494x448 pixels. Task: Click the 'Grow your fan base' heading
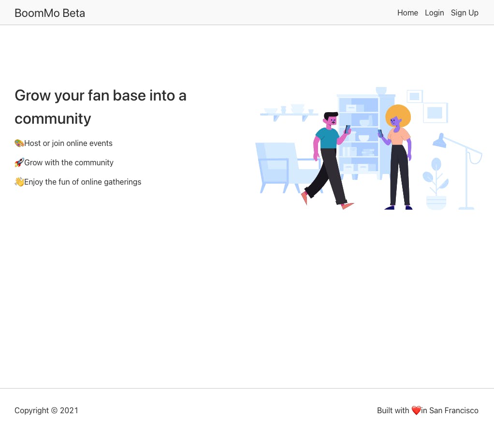tap(101, 107)
